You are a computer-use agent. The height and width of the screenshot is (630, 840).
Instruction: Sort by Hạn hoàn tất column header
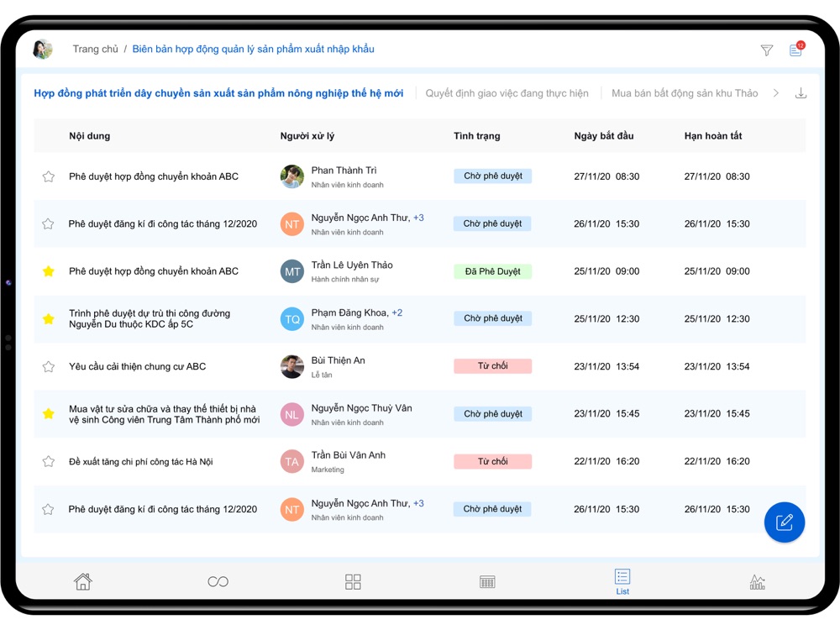(x=713, y=136)
